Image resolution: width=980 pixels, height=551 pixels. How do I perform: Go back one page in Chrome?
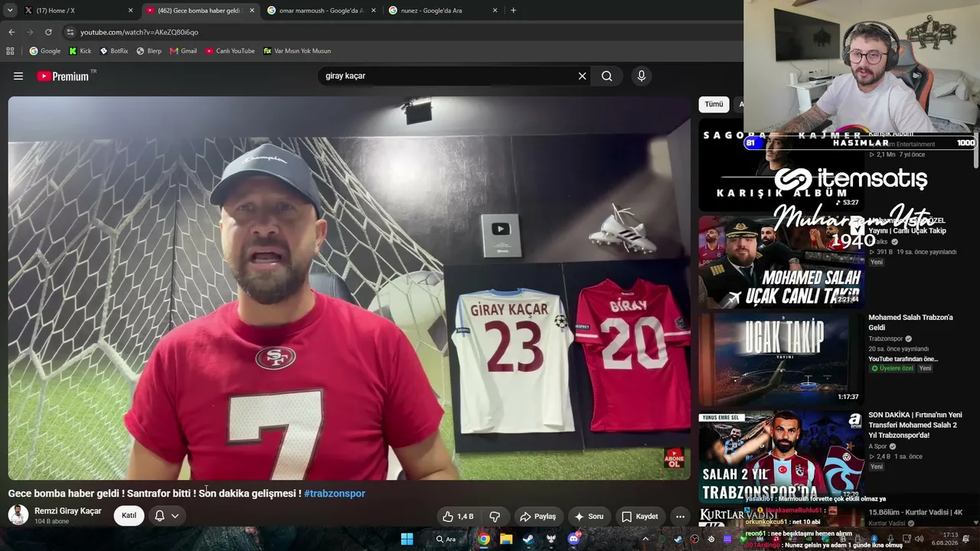point(11,32)
